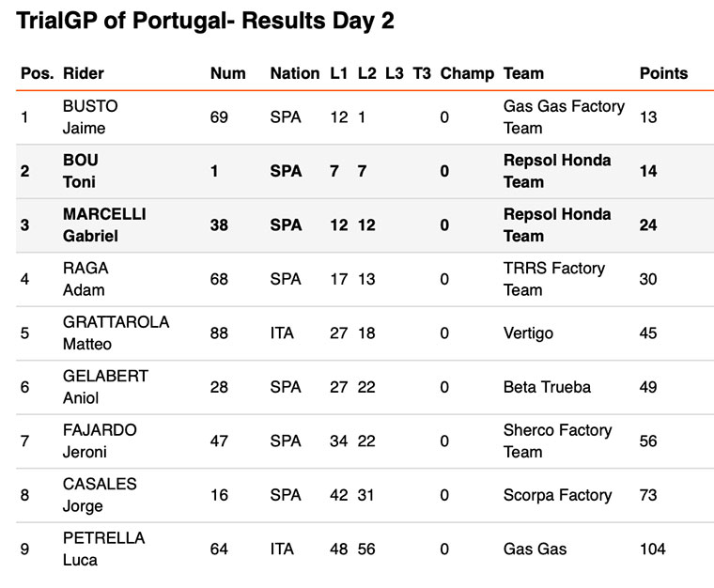The width and height of the screenshot is (714, 588).
Task: Click the Rider column header
Action: pyautogui.click(x=83, y=73)
